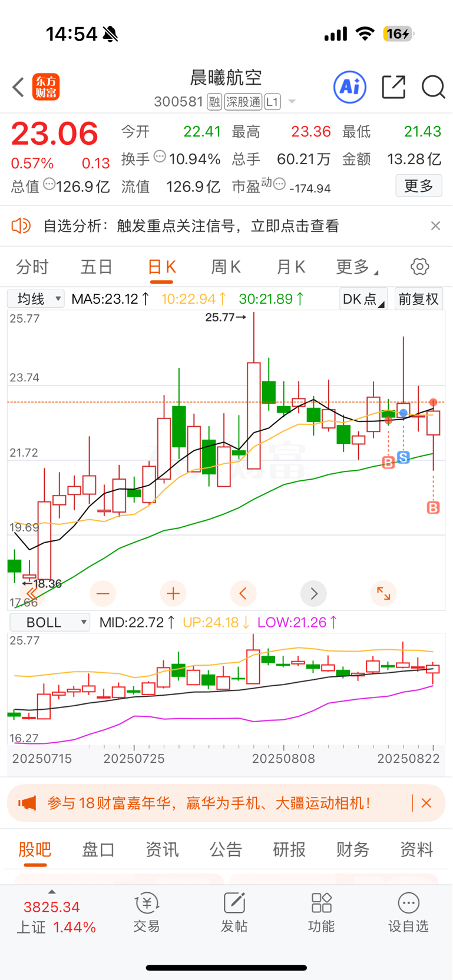Tap the MA10 22.94 value

pos(194,299)
